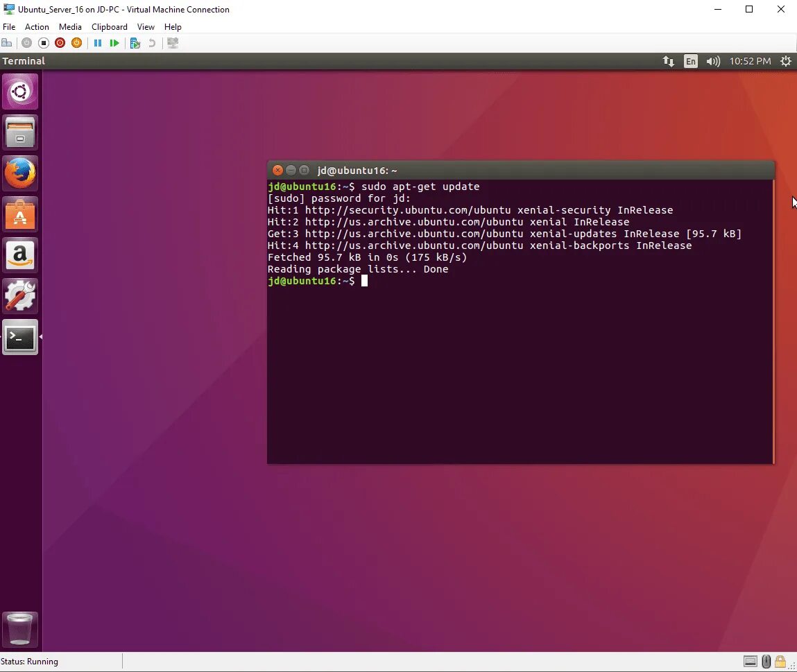
Task: Launch Firefox from the Ubuntu launcher
Action: (x=20, y=173)
